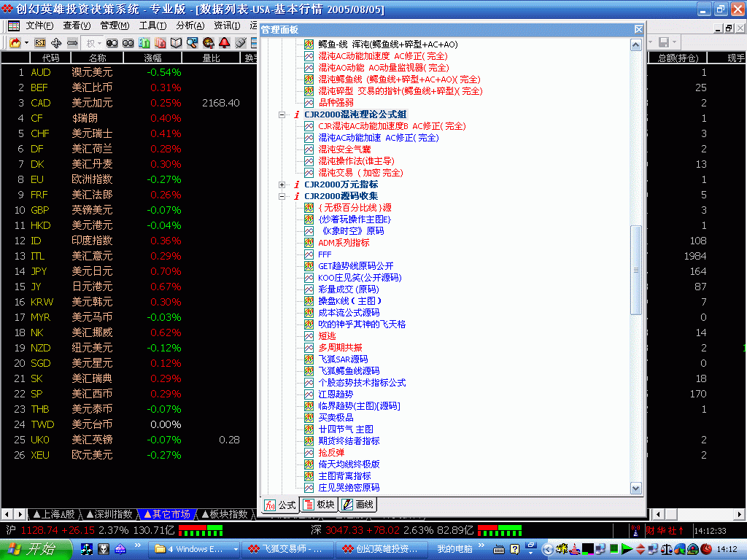Close the 管理面板 panel
The width and height of the screenshot is (747, 560).
[638, 29]
